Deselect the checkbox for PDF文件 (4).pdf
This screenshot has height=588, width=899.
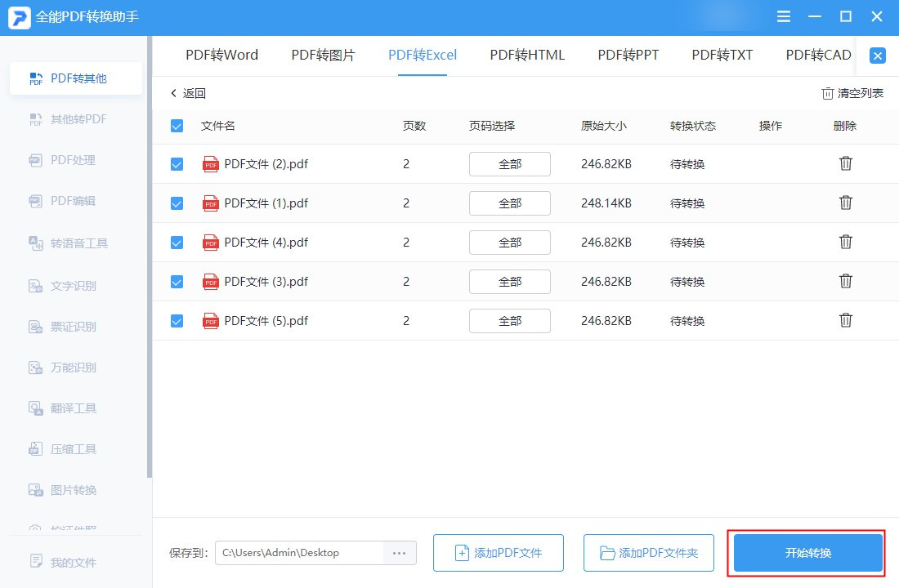(177, 243)
